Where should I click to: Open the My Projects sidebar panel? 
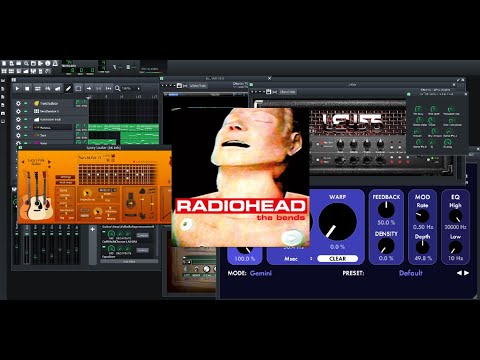[x=3, y=89]
